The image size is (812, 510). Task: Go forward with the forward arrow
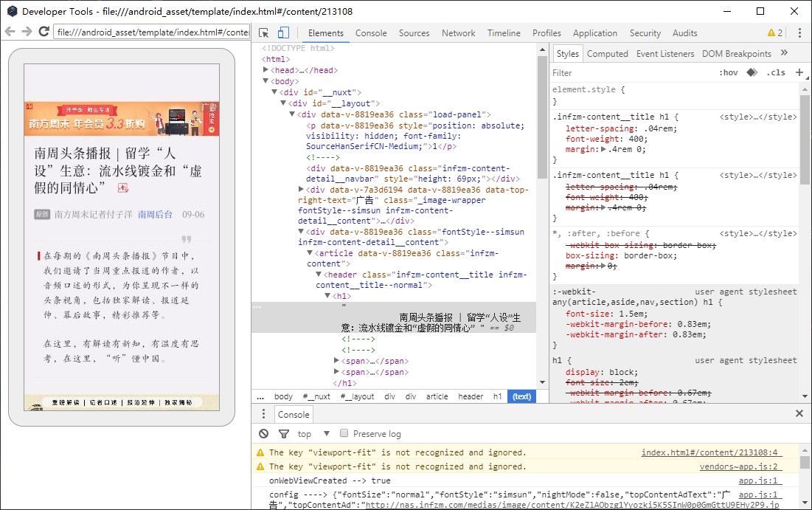tap(27, 32)
